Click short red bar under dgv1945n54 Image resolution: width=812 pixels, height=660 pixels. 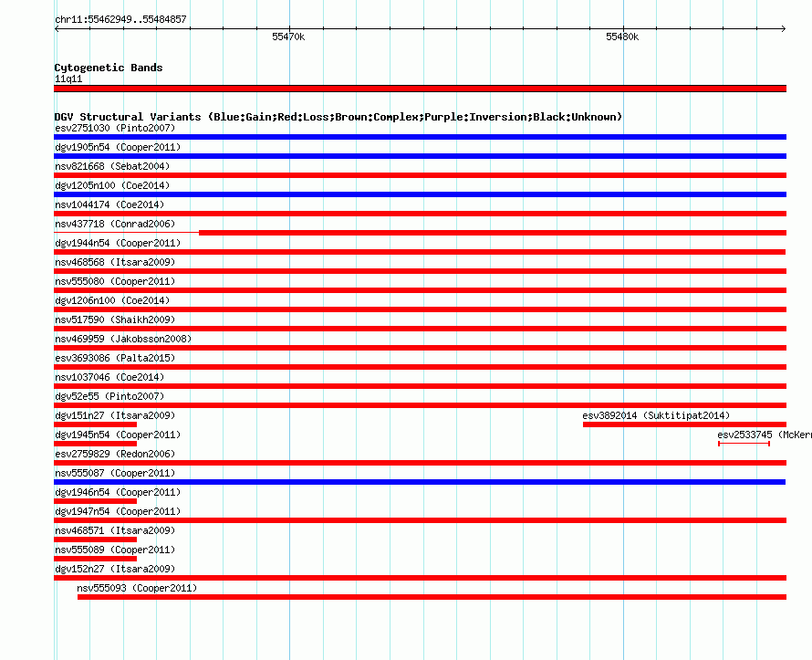[95, 444]
